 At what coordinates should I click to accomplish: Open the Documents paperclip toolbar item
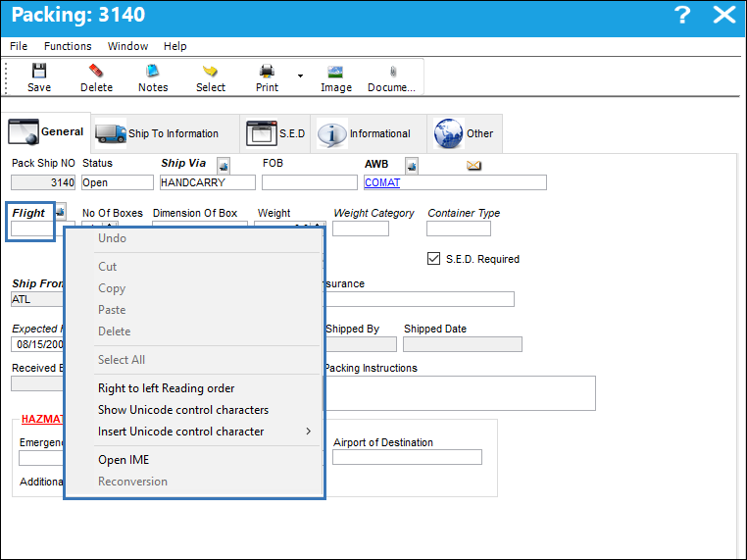tap(391, 78)
